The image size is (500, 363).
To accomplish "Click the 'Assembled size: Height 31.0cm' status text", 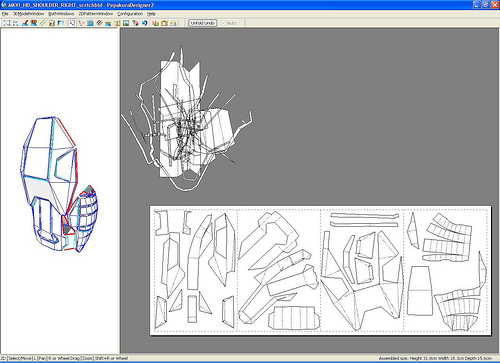I will (x=435, y=358).
